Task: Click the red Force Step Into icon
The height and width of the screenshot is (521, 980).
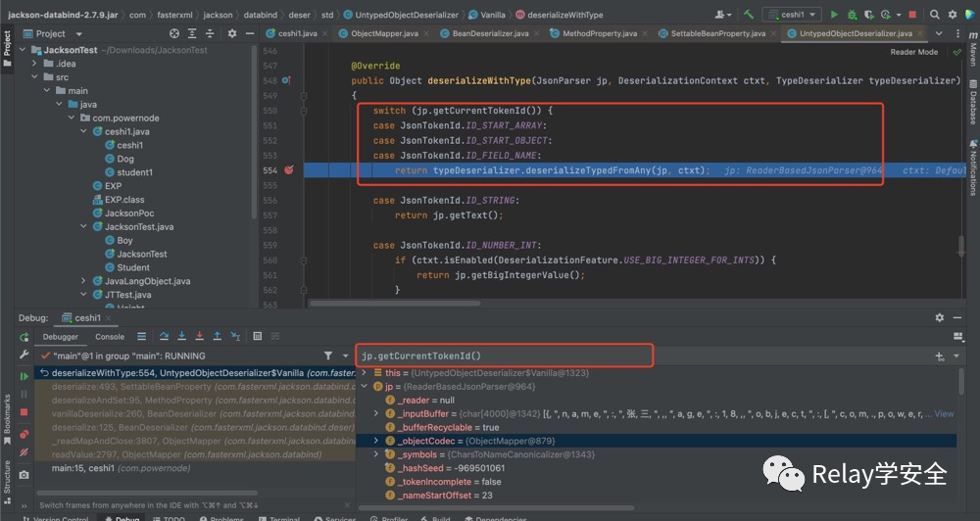Action: click(x=199, y=336)
